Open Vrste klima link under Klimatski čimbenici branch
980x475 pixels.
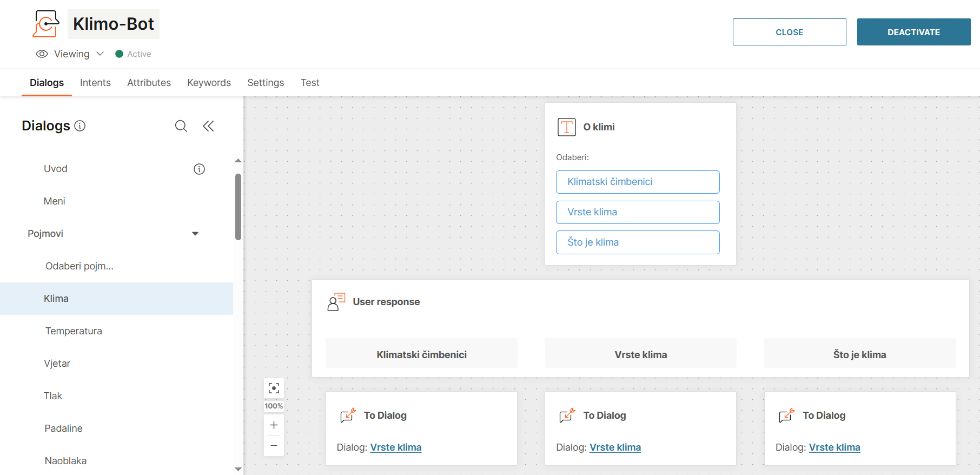pos(396,447)
